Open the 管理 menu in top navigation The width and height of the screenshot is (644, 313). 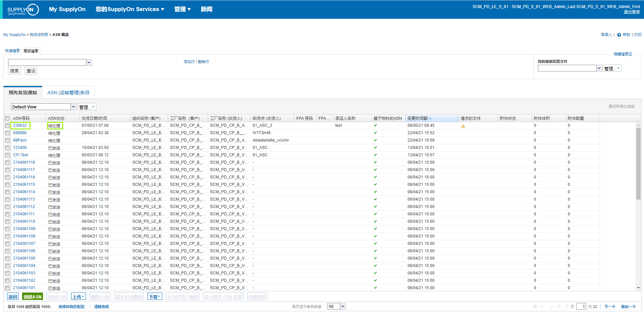click(x=182, y=9)
